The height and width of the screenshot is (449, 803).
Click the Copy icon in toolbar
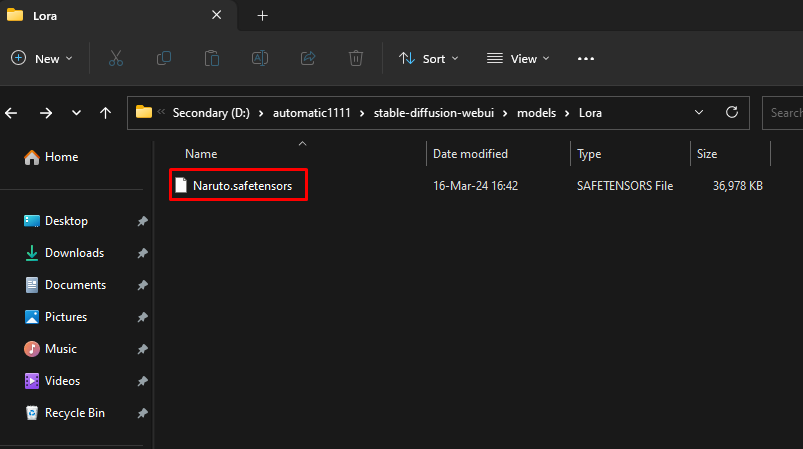pos(164,59)
